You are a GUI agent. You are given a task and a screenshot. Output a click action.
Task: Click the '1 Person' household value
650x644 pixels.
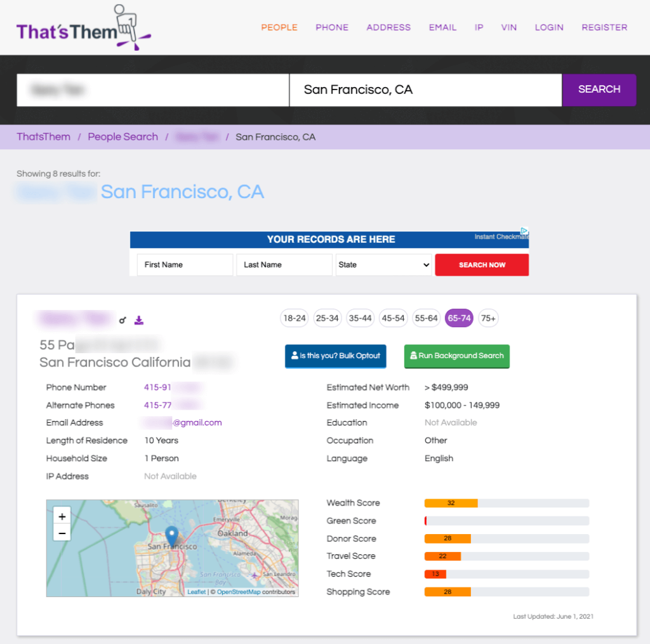pyautogui.click(x=162, y=458)
